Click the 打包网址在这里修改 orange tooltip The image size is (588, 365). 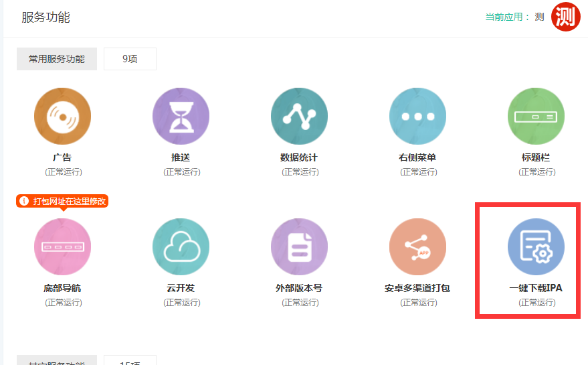62,201
